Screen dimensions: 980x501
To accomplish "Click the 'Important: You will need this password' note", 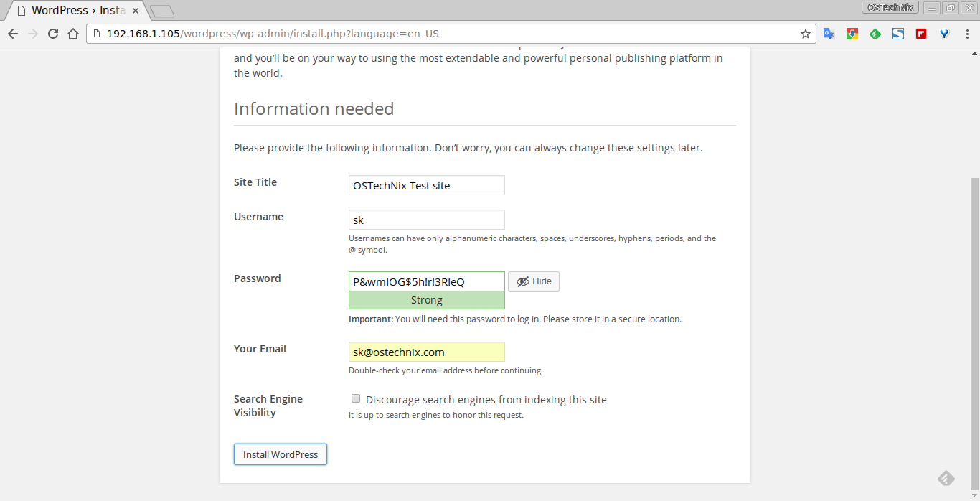I will pos(515,319).
